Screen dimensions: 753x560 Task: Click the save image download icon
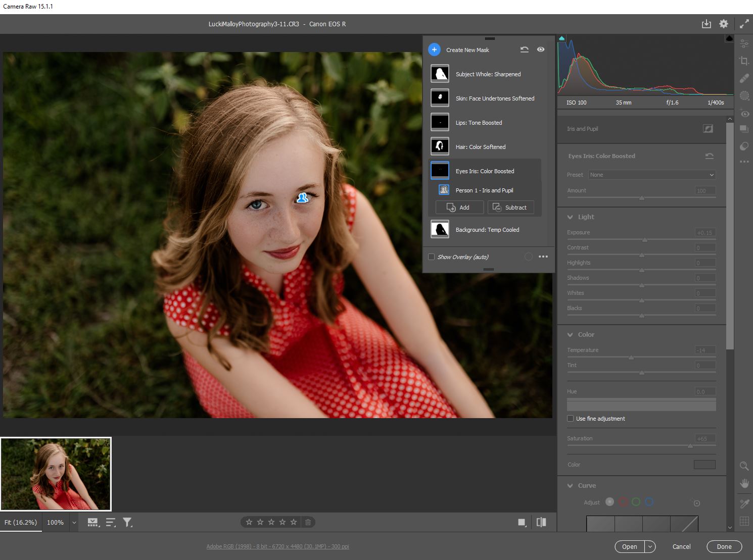pos(706,24)
